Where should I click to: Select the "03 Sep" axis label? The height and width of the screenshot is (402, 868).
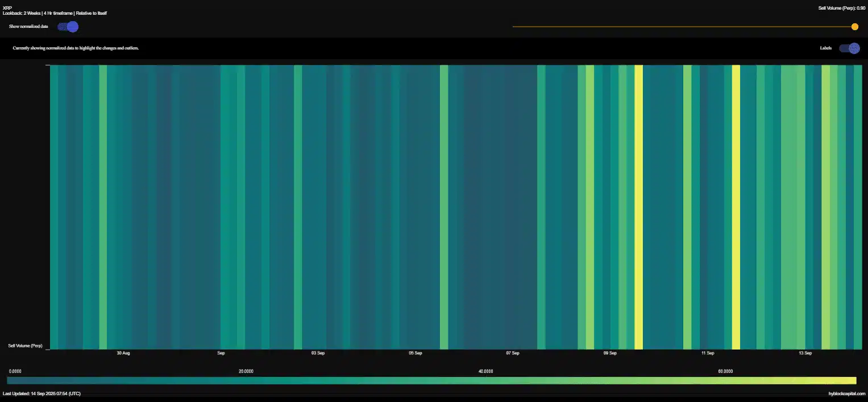[x=317, y=353]
